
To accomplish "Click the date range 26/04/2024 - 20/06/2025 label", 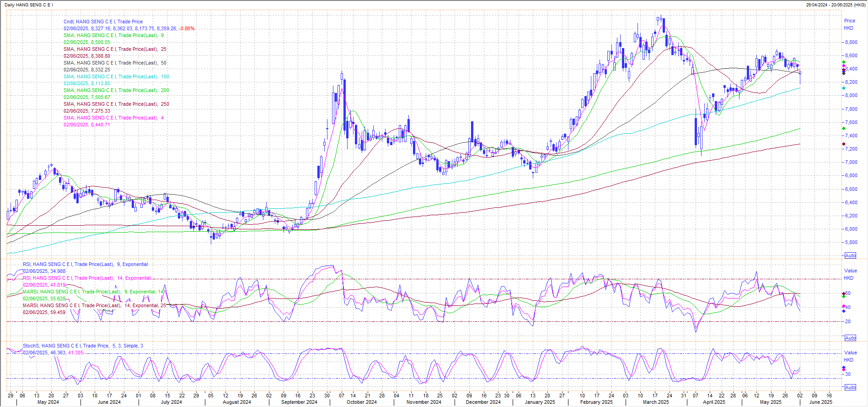I will click(835, 5).
